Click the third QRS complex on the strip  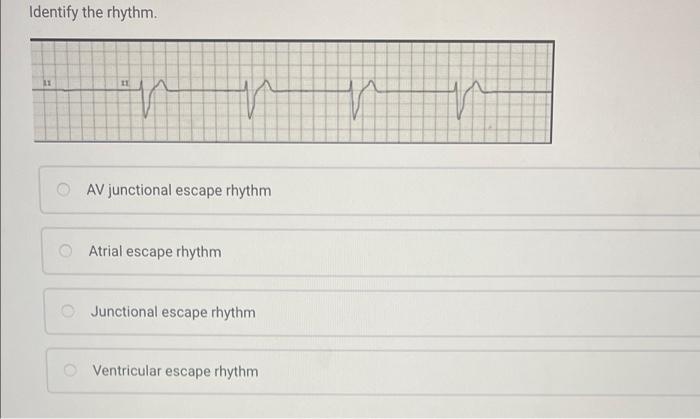pos(354,100)
